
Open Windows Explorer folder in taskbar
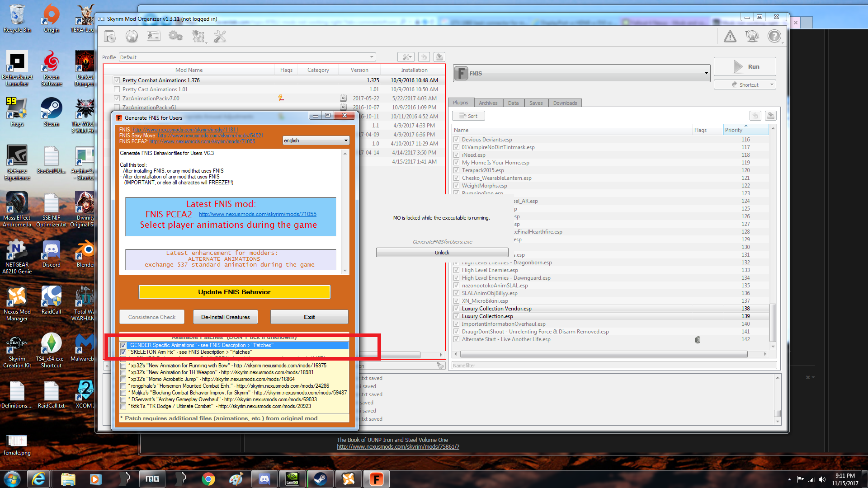point(68,479)
